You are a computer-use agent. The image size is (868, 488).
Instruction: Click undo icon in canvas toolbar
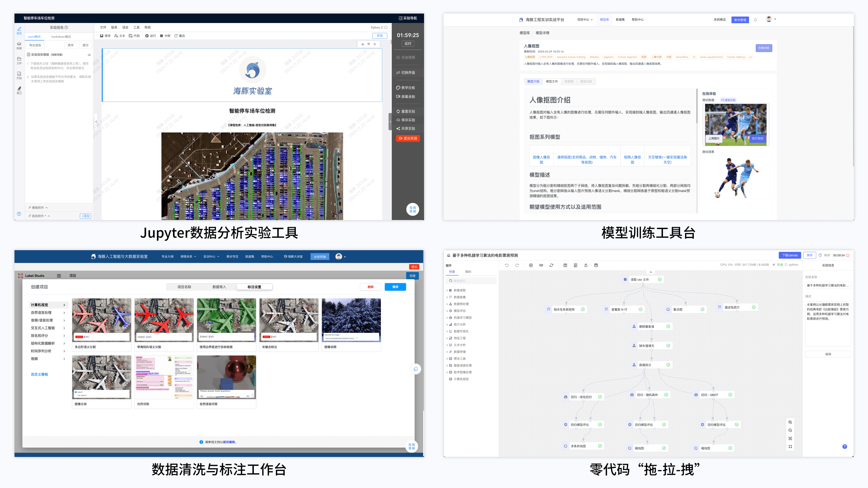pyautogui.click(x=506, y=265)
